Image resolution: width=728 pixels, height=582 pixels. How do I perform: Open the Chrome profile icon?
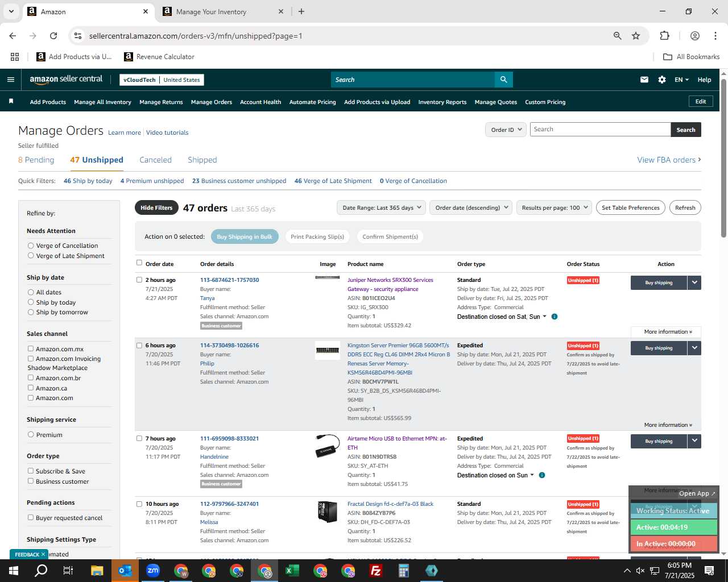click(x=695, y=36)
